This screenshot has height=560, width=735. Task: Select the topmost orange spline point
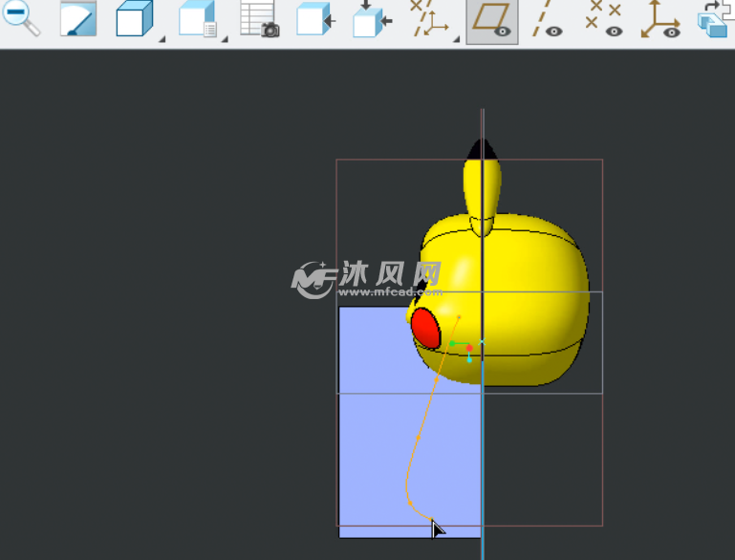coord(459,317)
